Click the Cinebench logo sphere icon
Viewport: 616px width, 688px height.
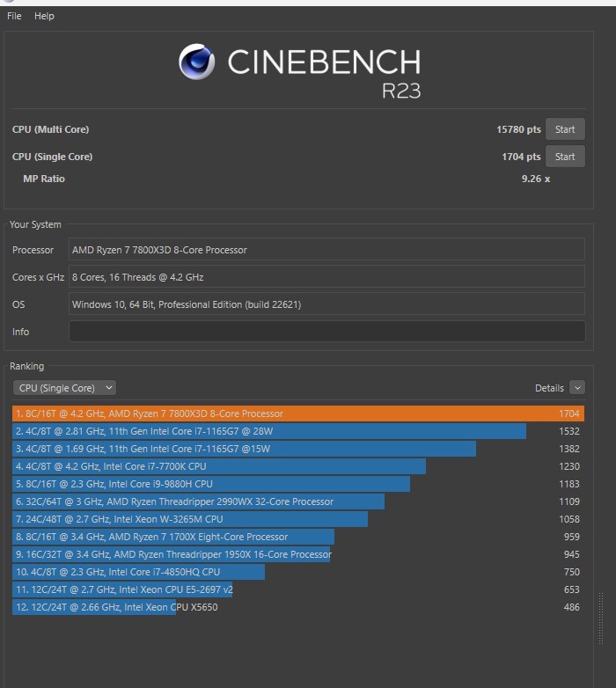tap(196, 62)
